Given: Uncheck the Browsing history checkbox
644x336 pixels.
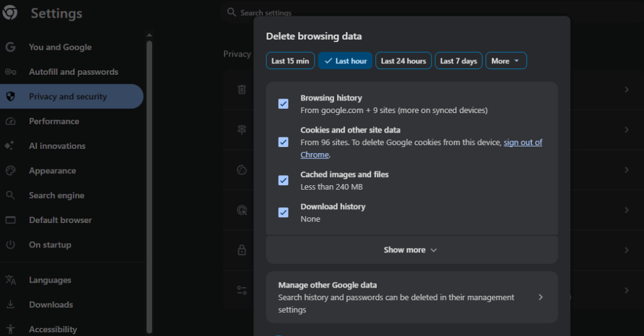Looking at the screenshot, I should (x=284, y=104).
